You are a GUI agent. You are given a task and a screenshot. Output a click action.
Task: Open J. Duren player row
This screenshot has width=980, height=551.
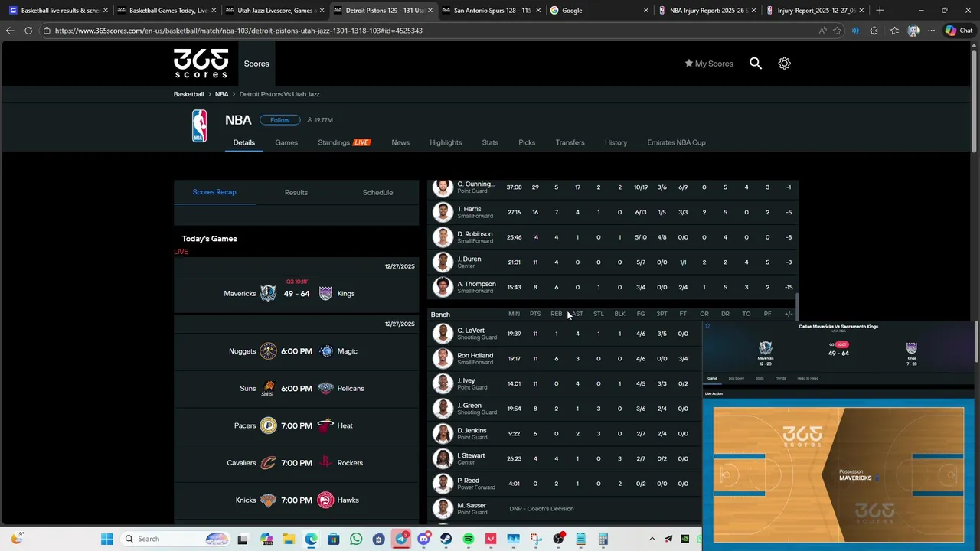pos(612,262)
